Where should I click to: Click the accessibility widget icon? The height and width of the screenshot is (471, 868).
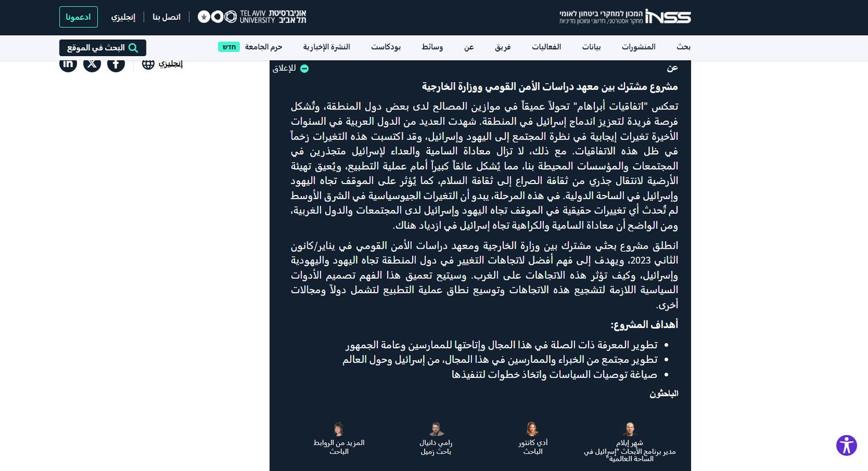(847, 446)
